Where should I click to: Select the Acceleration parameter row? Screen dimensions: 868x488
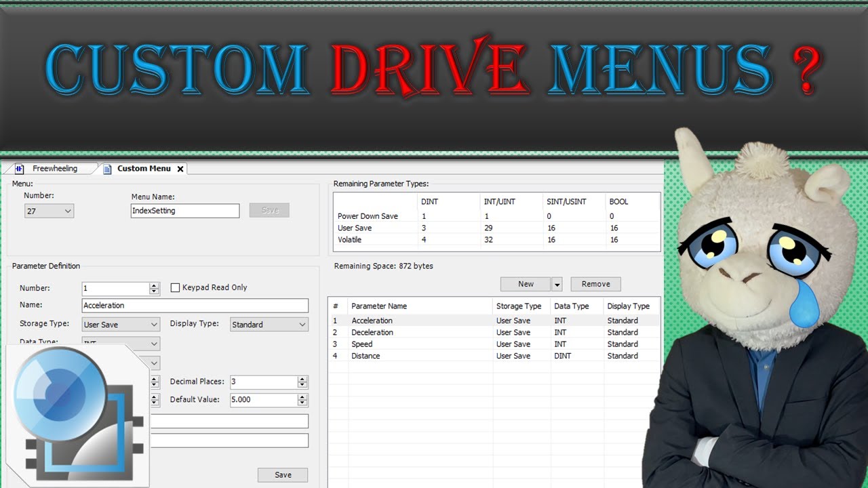pos(494,321)
